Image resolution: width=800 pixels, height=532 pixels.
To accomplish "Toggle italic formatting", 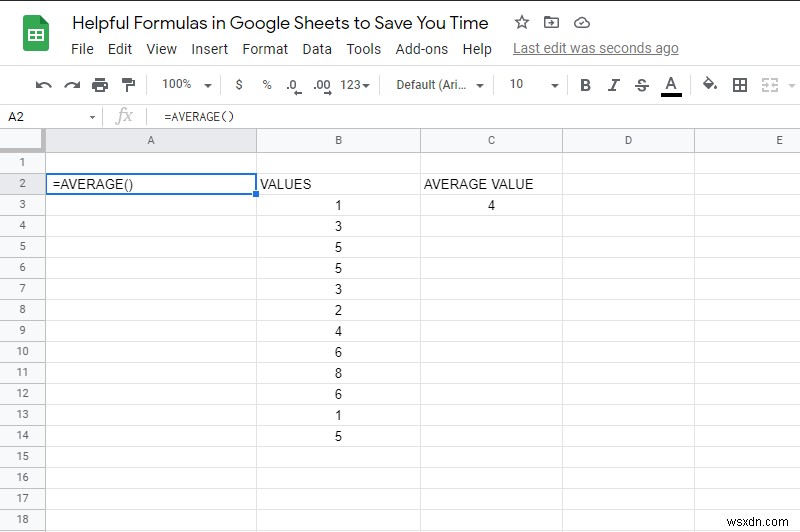I will pyautogui.click(x=614, y=85).
